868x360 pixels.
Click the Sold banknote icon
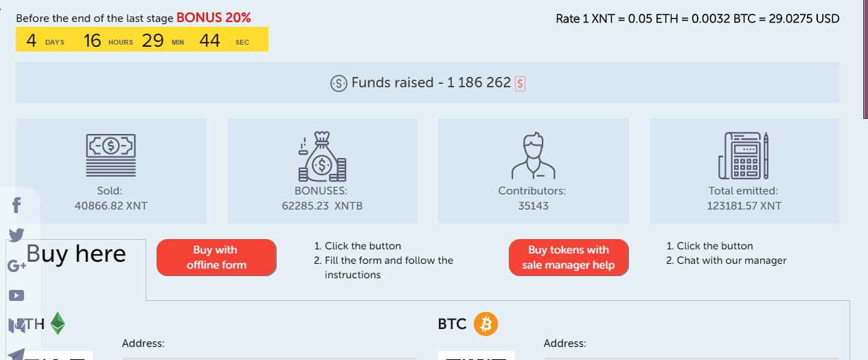111,155
